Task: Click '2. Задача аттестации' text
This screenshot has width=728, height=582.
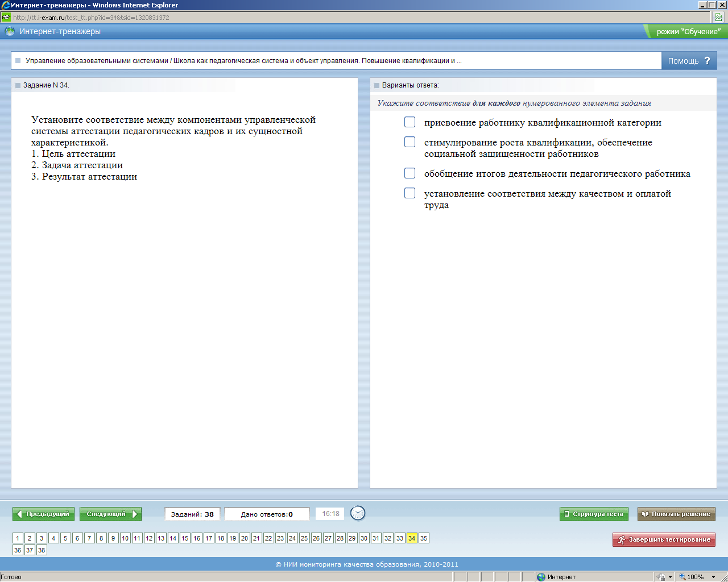Action: (x=77, y=165)
